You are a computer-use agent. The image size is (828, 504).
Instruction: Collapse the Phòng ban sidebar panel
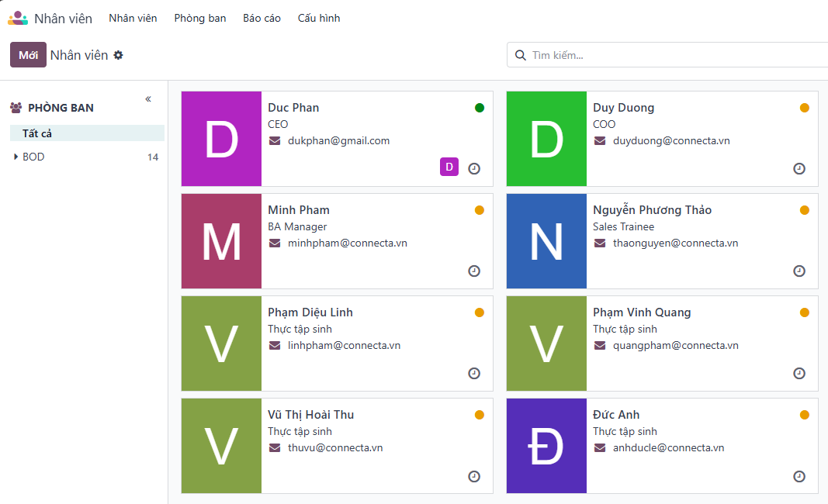coord(148,98)
